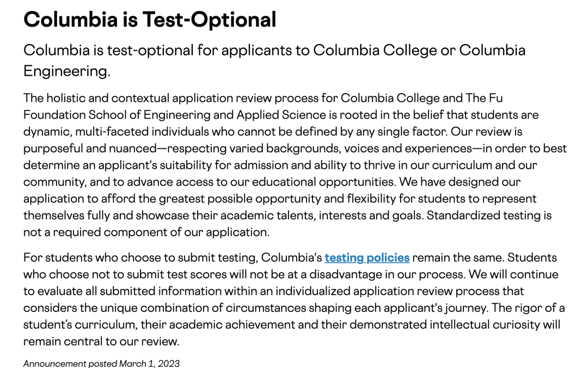The width and height of the screenshot is (588, 368).
Task: Click the subheading mentioning Columbia Engineering
Action: [274, 60]
